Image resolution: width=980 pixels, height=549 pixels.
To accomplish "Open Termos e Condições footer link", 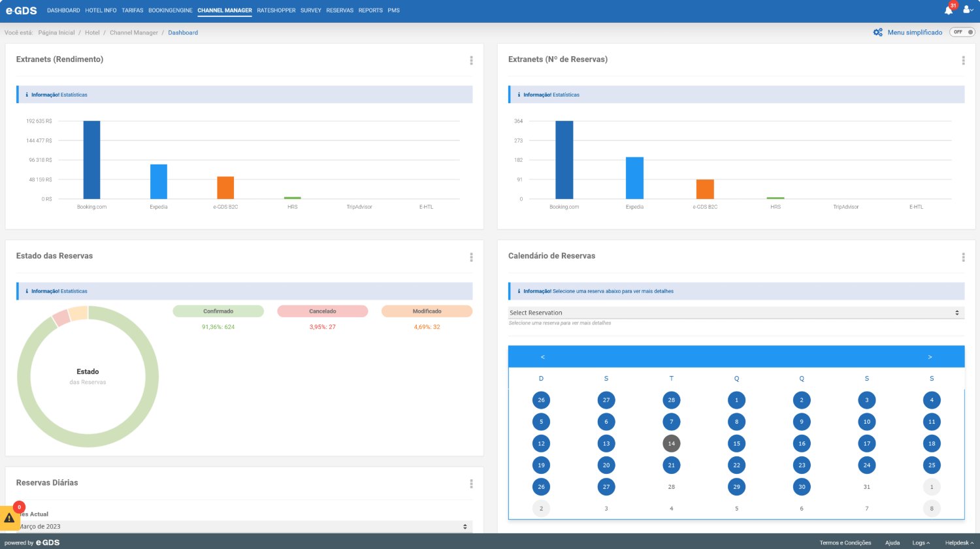I will point(845,542).
